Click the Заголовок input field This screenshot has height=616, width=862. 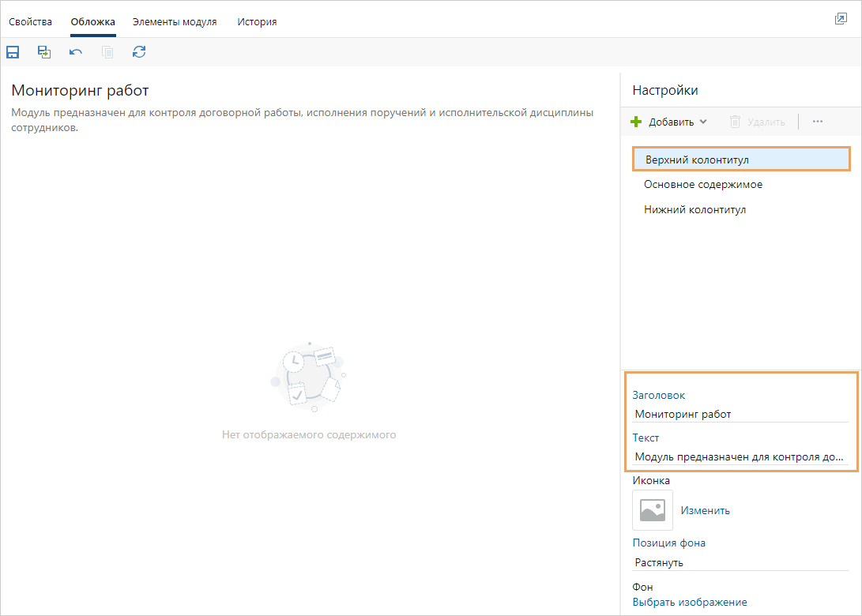tap(740, 414)
